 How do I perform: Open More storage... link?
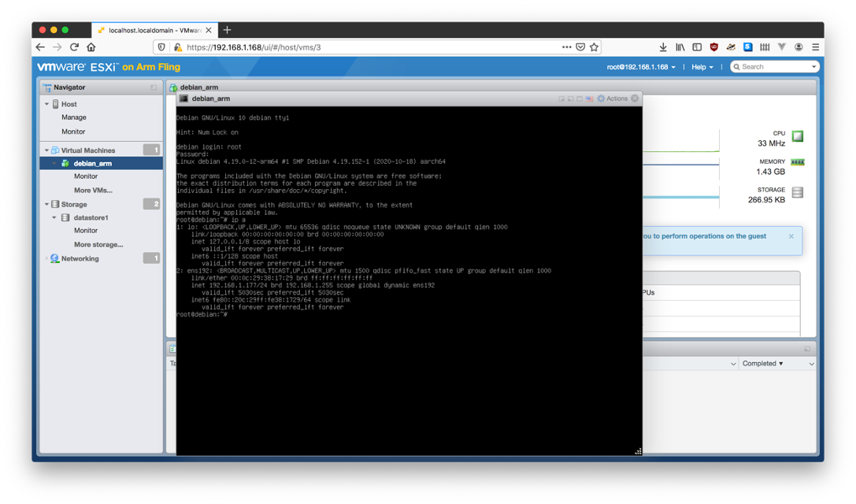point(98,245)
